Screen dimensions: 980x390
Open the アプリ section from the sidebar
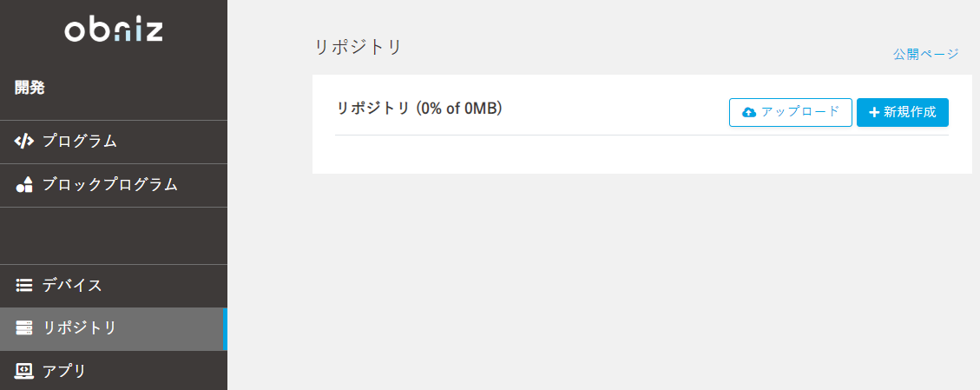pos(114,371)
